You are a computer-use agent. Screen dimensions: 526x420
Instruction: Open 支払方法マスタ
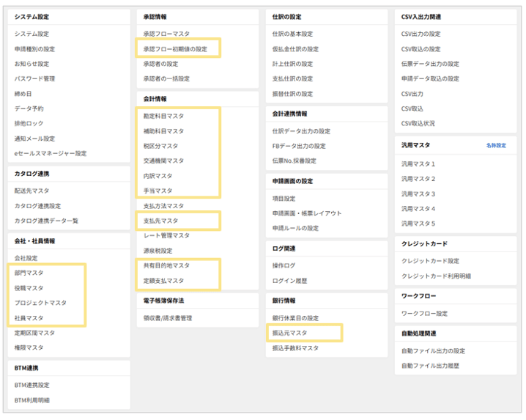(163, 206)
